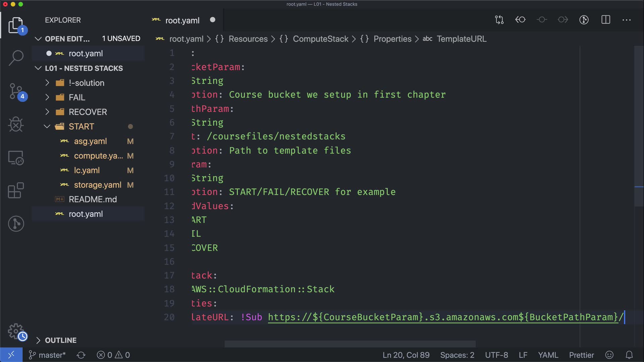Toggle the notifications bell in status bar
Image resolution: width=644 pixels, height=362 pixels.
click(x=629, y=355)
